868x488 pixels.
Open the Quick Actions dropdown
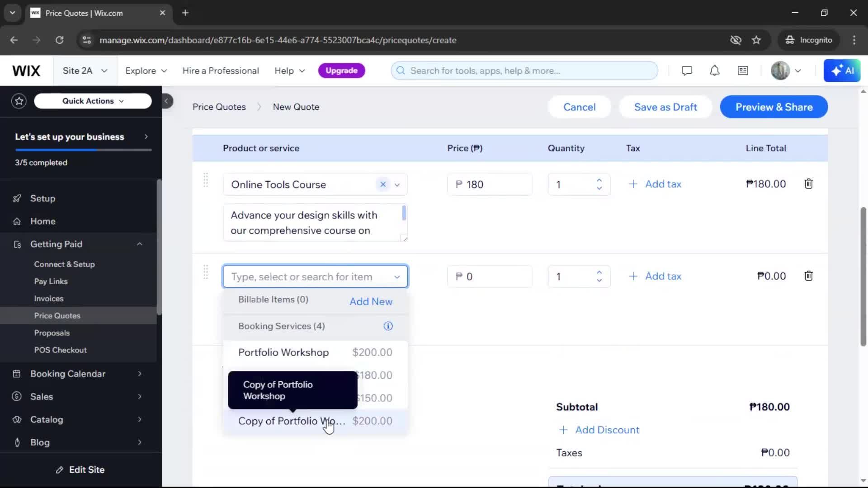click(93, 101)
